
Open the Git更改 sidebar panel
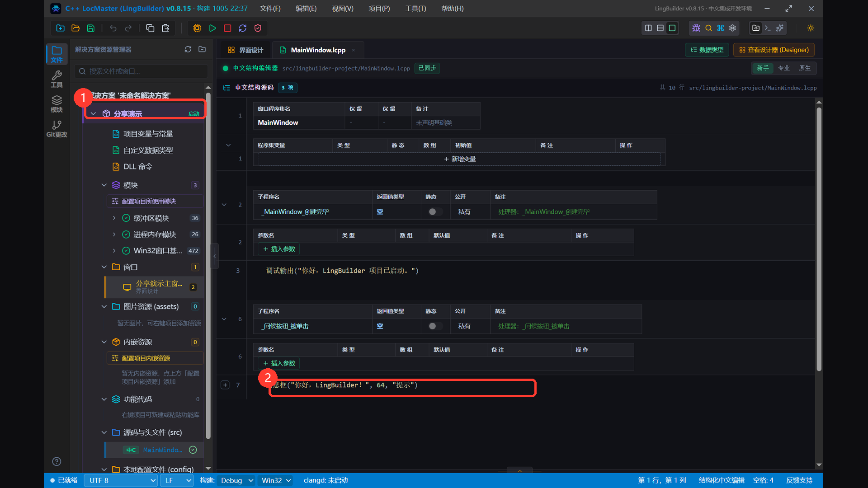point(57,129)
